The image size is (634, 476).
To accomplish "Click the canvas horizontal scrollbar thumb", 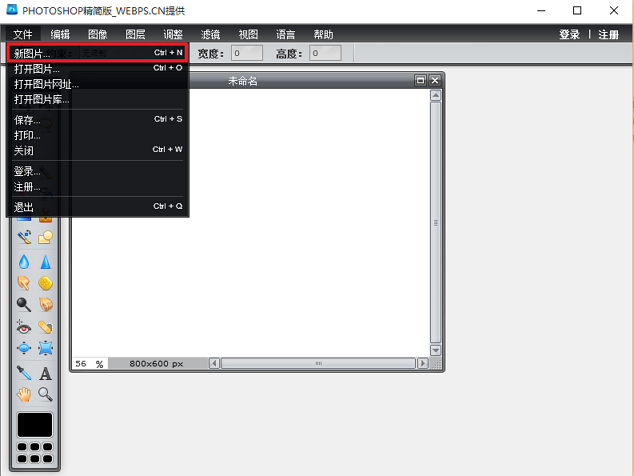I will 319,363.
